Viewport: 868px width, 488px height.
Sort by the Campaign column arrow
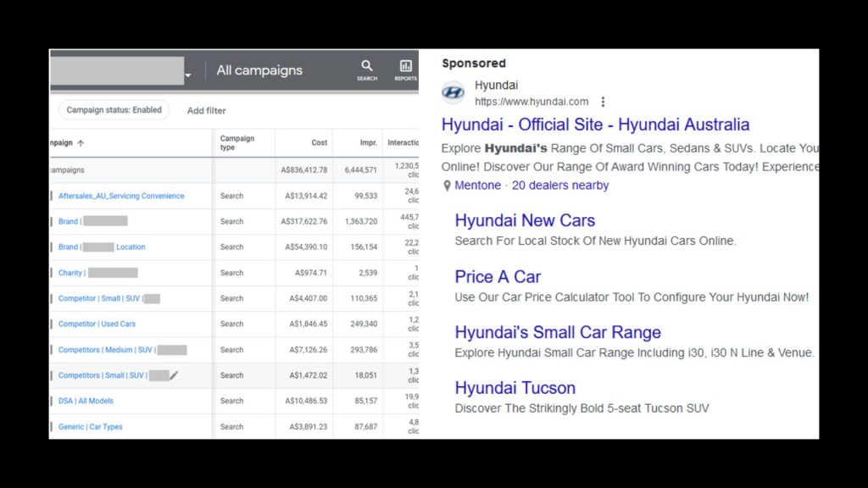click(81, 143)
